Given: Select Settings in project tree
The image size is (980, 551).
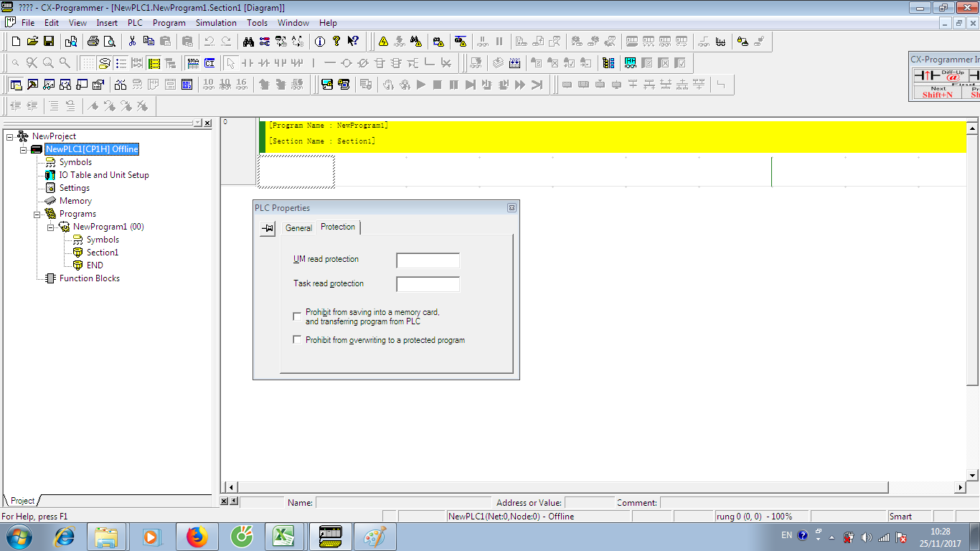Looking at the screenshot, I should tap(75, 188).
